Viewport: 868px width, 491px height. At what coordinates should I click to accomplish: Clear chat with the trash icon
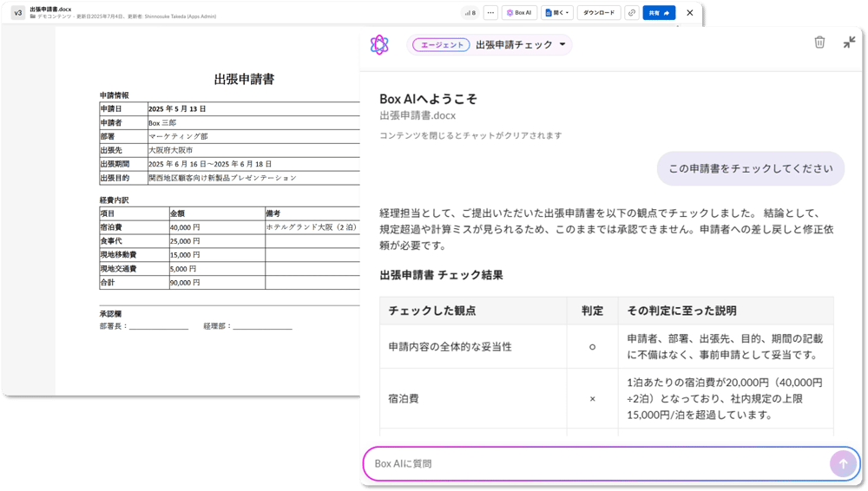[820, 42]
